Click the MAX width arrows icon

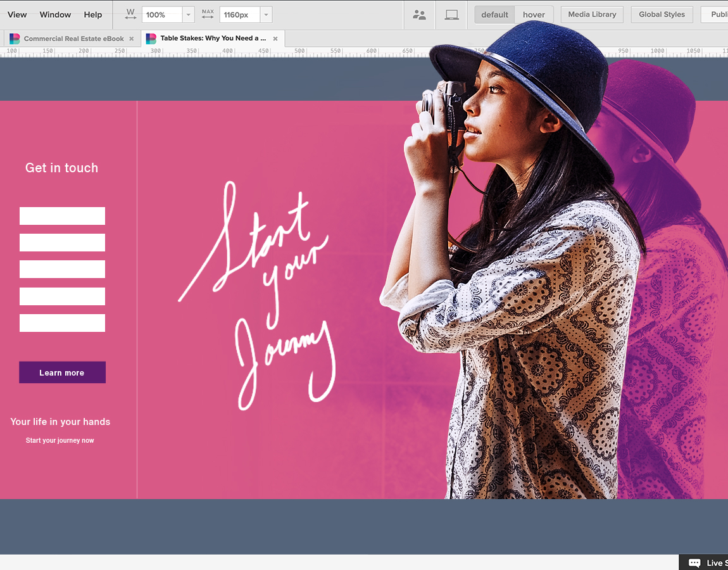208,15
